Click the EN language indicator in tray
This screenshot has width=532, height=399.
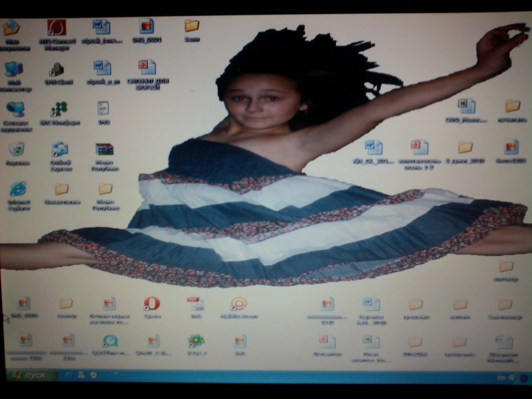pyautogui.click(x=502, y=377)
